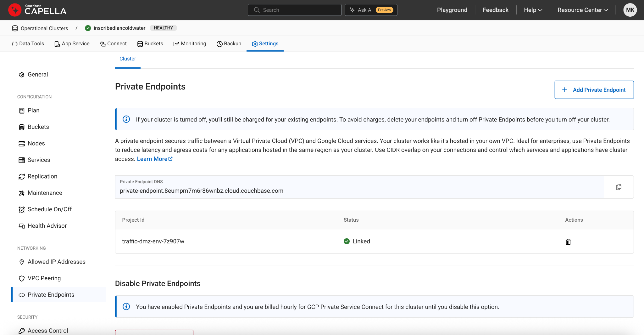Screen dimensions: 644x335
Task: Switch to the Monitoring tab
Action: [190, 44]
